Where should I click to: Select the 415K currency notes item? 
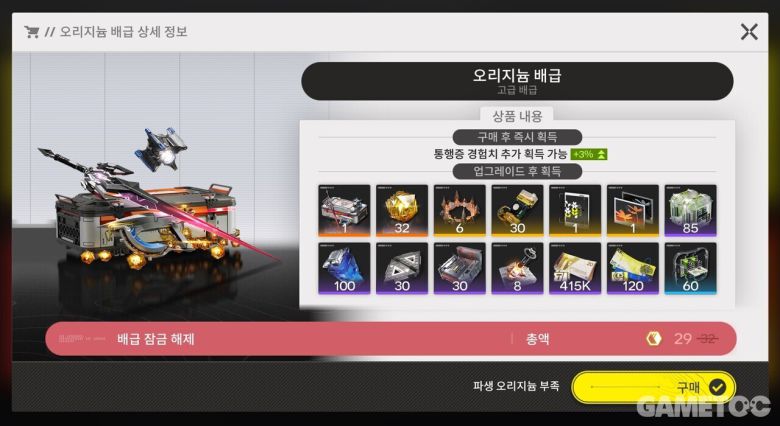[x=575, y=268]
